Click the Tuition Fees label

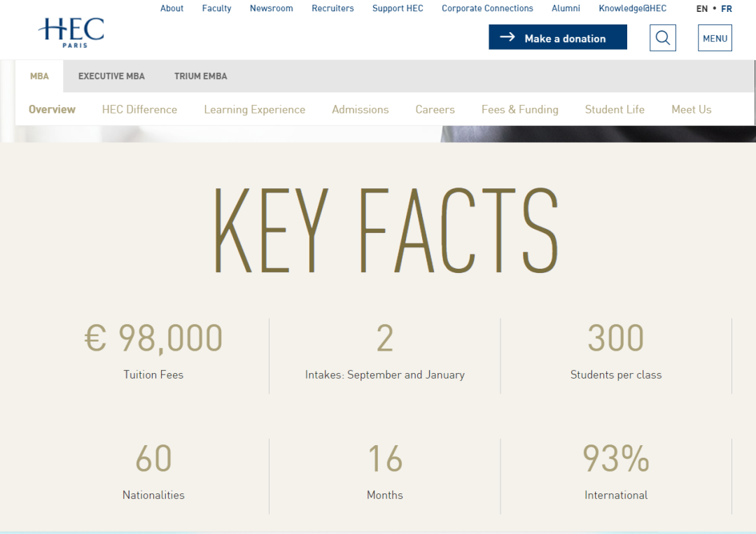153,374
